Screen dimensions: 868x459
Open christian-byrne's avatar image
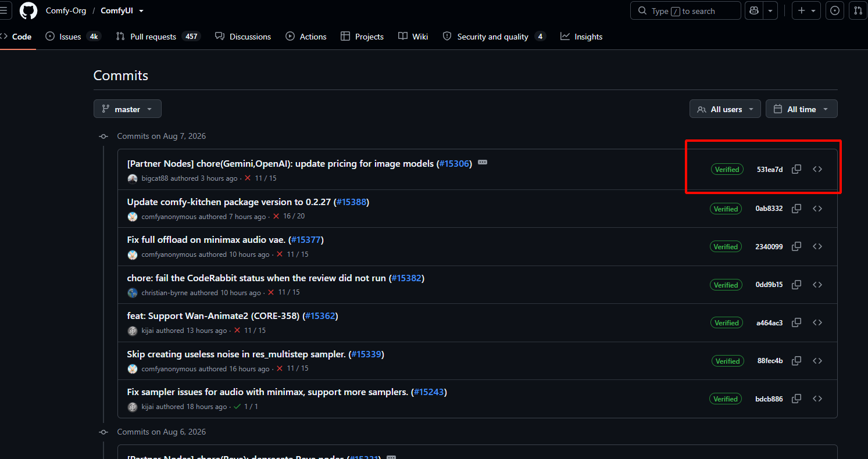[x=133, y=293]
